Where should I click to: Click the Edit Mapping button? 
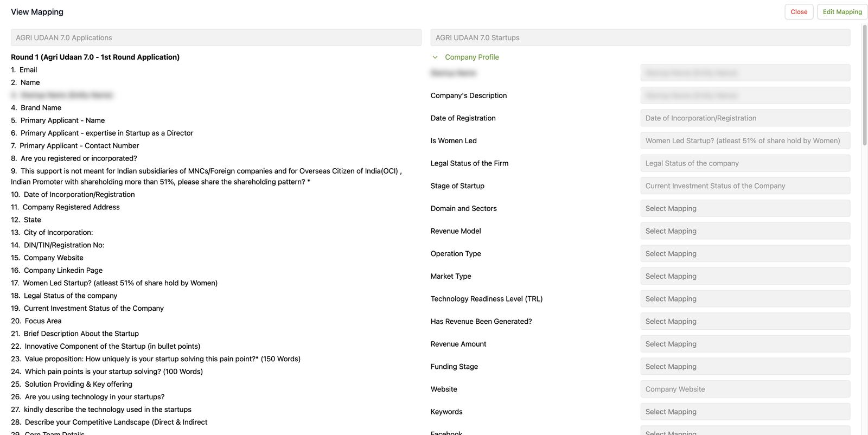point(842,12)
